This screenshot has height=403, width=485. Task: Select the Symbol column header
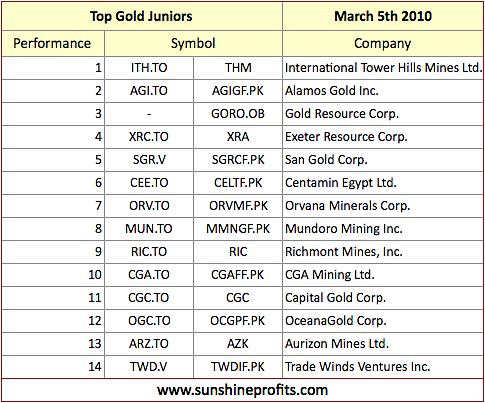click(193, 44)
